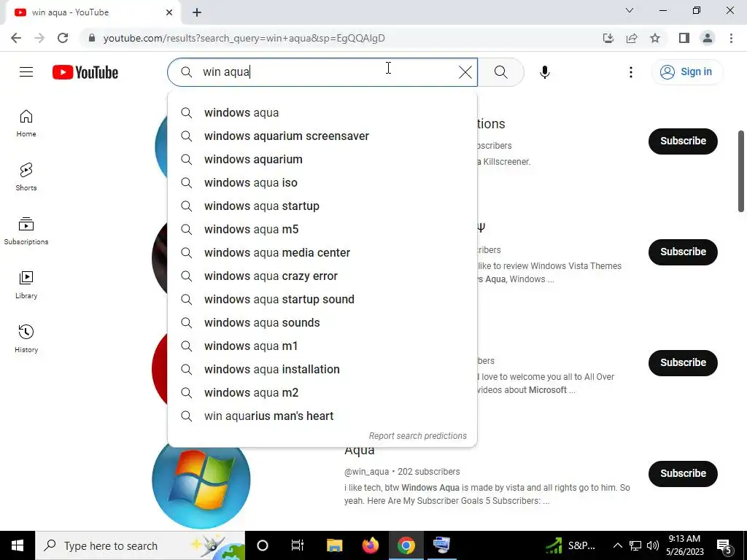747x560 pixels.
Task: Select suggestion 'windows aqua iso'
Action: (322, 183)
